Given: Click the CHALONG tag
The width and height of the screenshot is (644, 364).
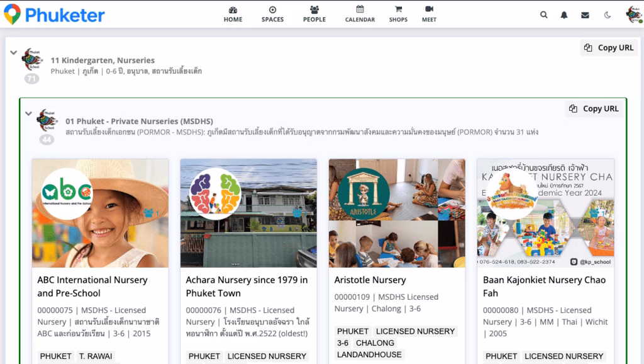Looking at the screenshot, I should tap(375, 343).
